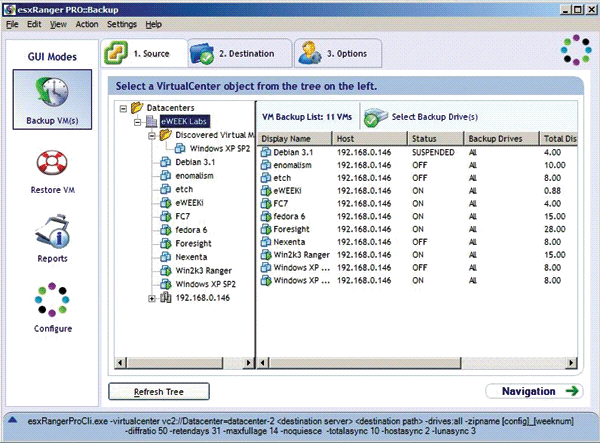Screen dimensions: 600x443
Task: Sort by the Host column header
Action: click(370, 138)
